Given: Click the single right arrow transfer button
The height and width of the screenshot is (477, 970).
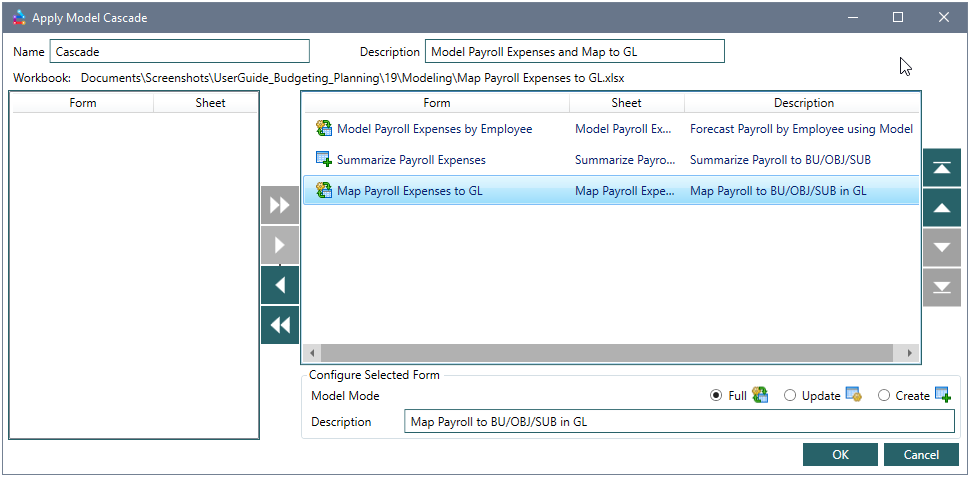Looking at the screenshot, I should 280,245.
